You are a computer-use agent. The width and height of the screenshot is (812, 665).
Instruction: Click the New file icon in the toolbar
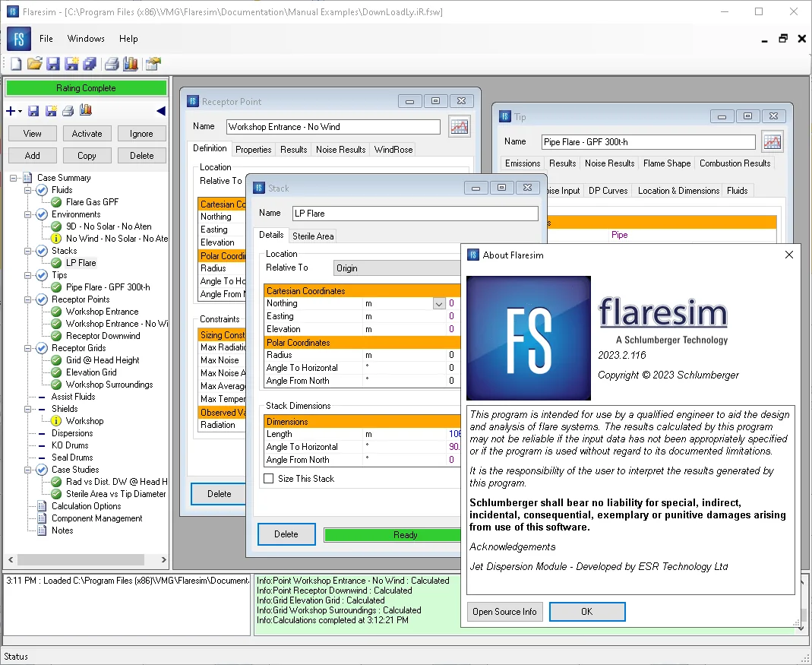[16, 64]
